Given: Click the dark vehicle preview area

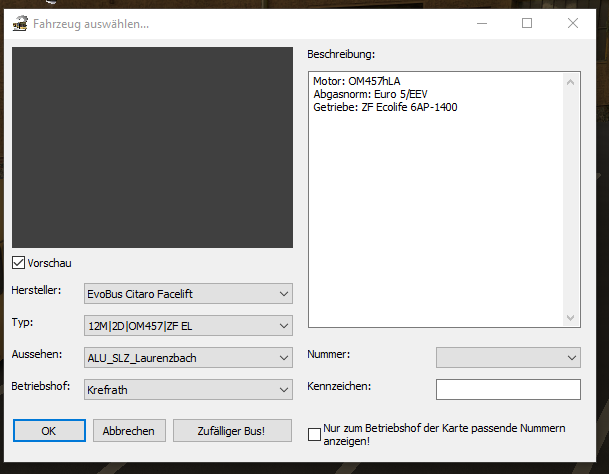Looking at the screenshot, I should (152, 147).
